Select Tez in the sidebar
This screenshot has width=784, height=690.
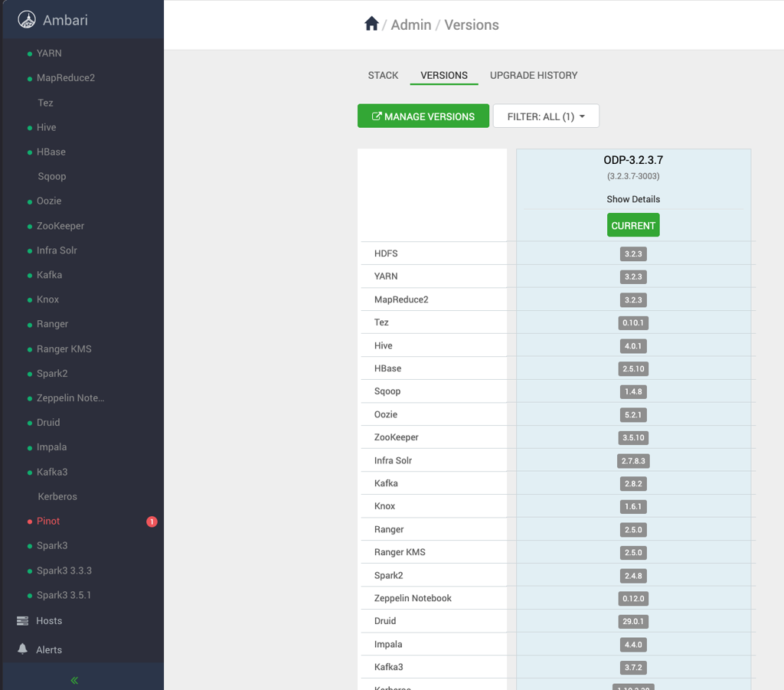coord(45,103)
